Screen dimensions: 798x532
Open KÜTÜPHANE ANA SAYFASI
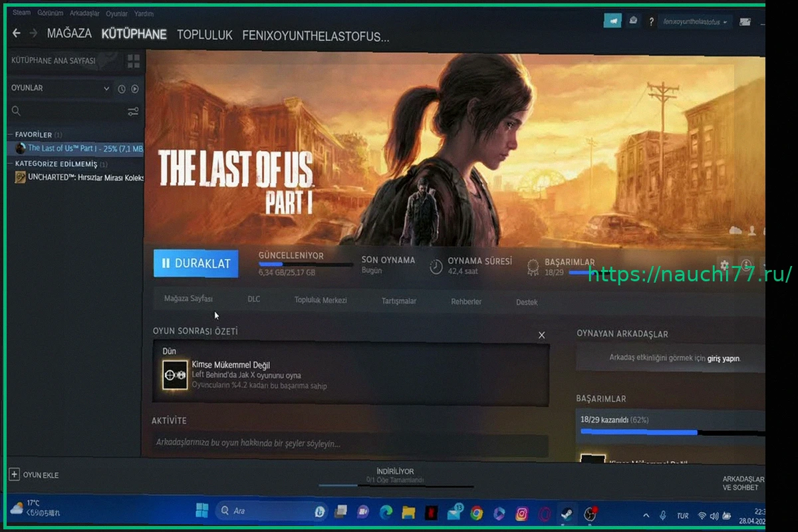[53, 61]
